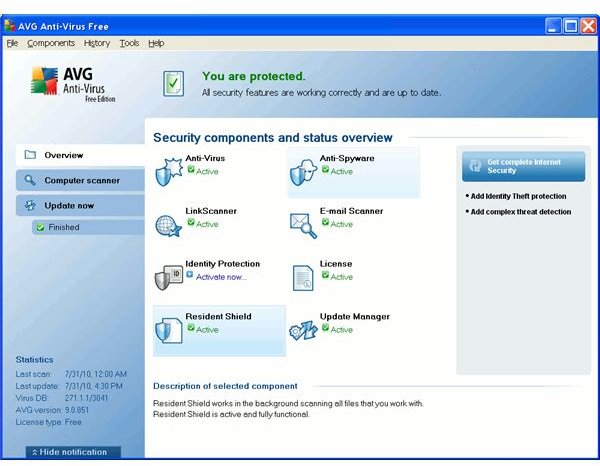Click the Update Manager component title
Image resolution: width=600 pixels, height=466 pixels.
click(355, 316)
